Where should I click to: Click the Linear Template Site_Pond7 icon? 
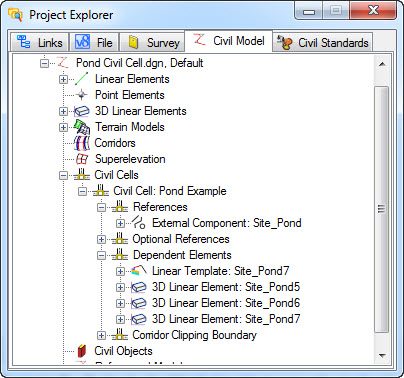point(139,271)
